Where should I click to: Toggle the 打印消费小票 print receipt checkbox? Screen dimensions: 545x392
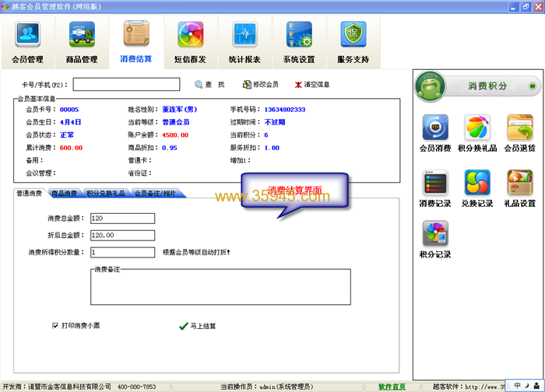pos(55,325)
